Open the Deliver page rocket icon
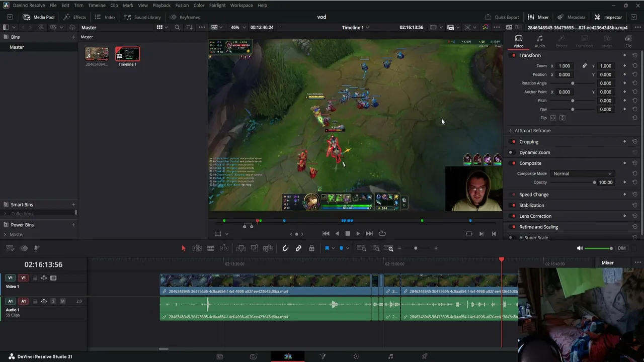Image resolution: width=644 pixels, height=362 pixels. point(425,356)
